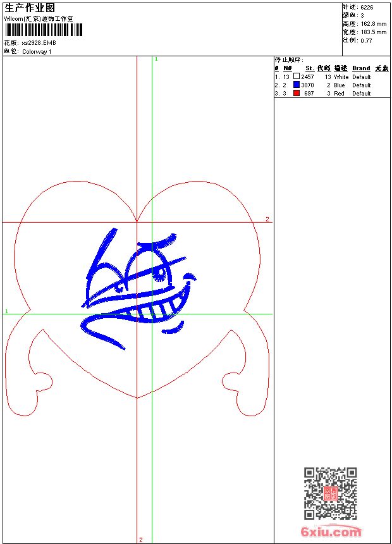Screen dimensions: 392x544
Task: Click the scale value 0.77
Action: coord(366,41)
